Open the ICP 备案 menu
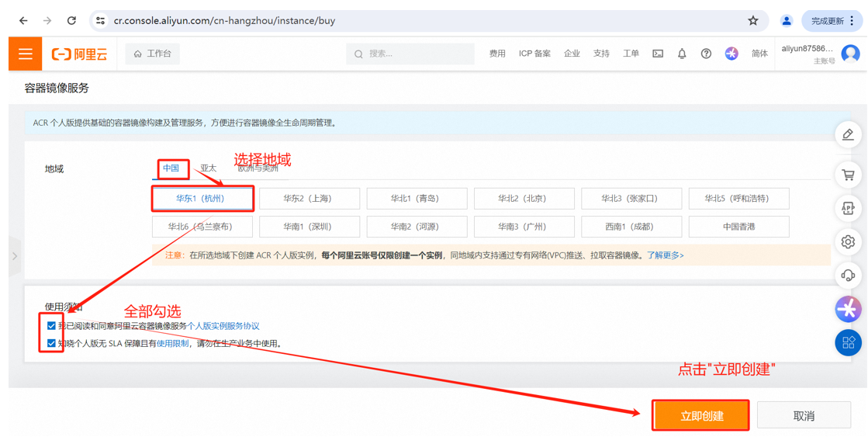Image resolution: width=868 pixels, height=437 pixels. point(534,54)
